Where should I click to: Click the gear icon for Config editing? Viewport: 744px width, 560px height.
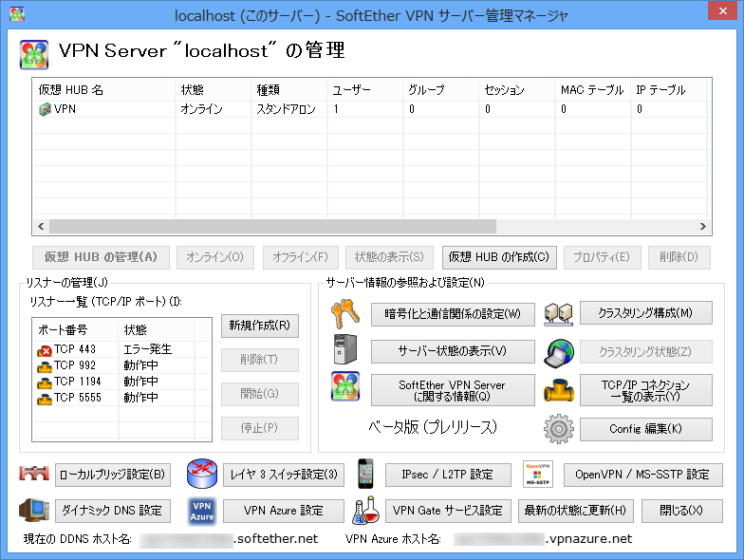click(558, 429)
